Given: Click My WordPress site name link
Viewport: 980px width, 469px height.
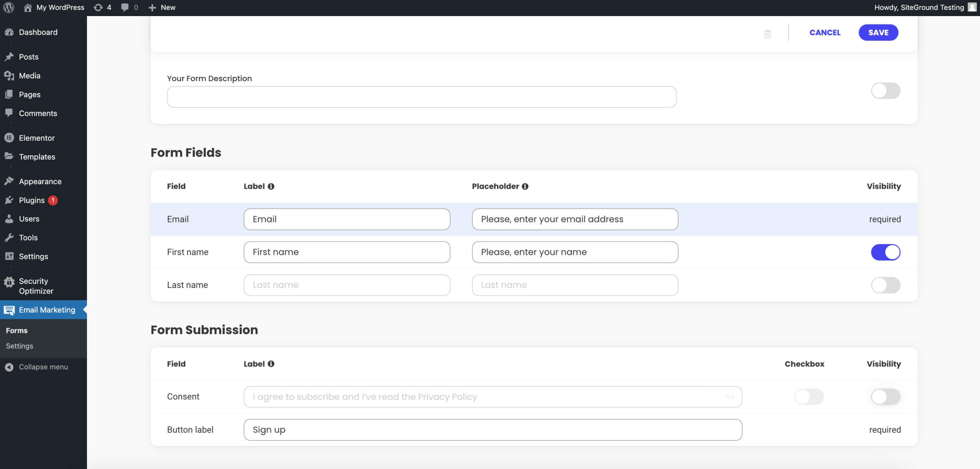Looking at the screenshot, I should pyautogui.click(x=60, y=7).
